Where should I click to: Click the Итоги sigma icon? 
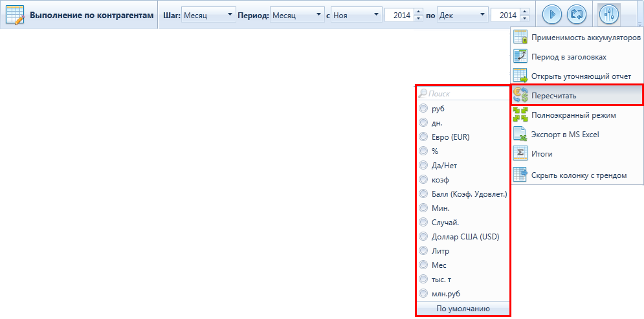click(x=520, y=154)
